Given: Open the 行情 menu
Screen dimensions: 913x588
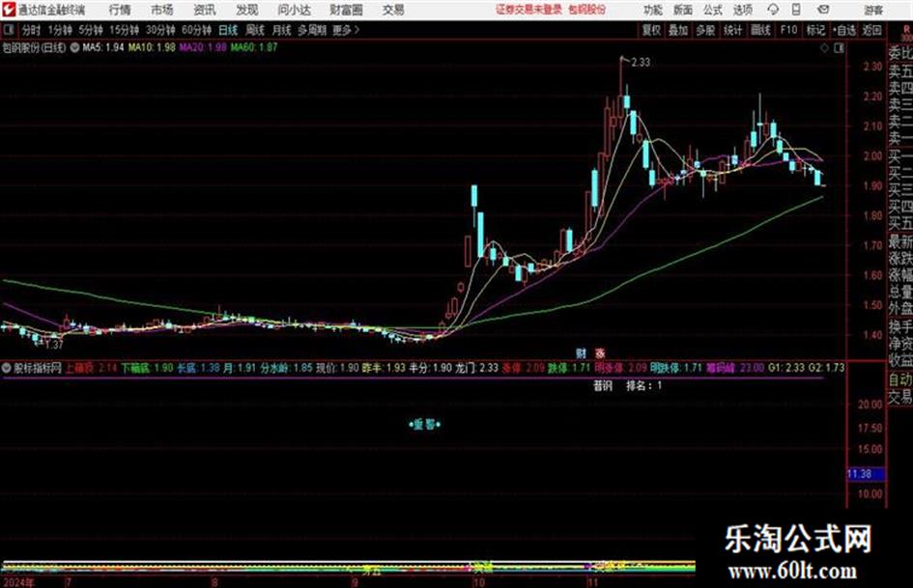Looking at the screenshot, I should click(120, 10).
